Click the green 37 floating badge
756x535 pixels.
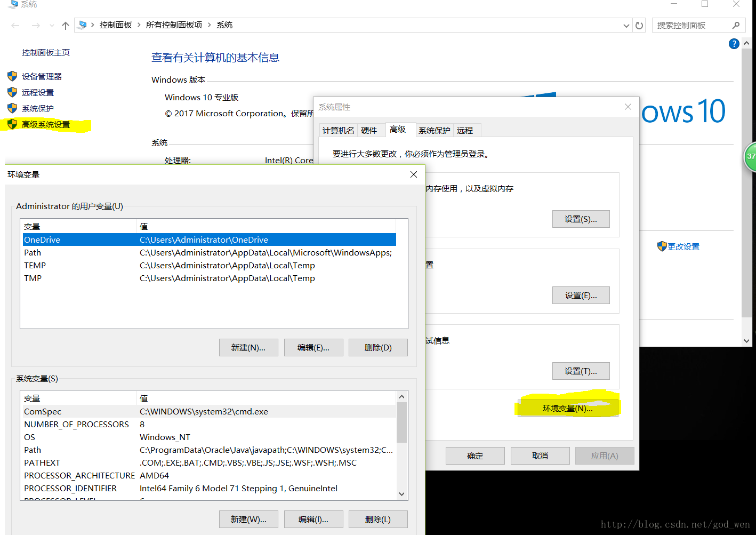point(751,156)
